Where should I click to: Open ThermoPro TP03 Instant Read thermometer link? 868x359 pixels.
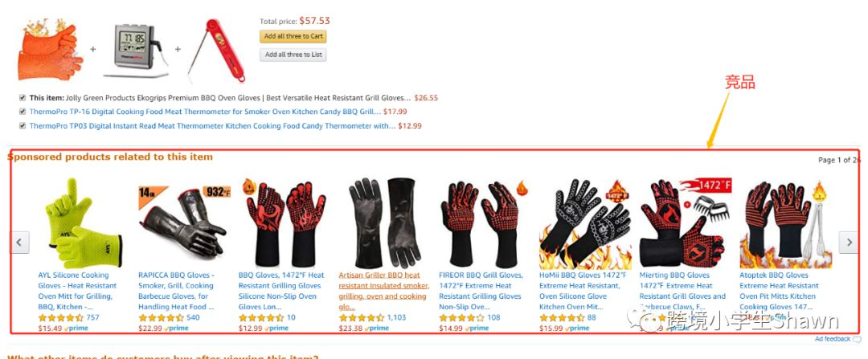point(212,126)
